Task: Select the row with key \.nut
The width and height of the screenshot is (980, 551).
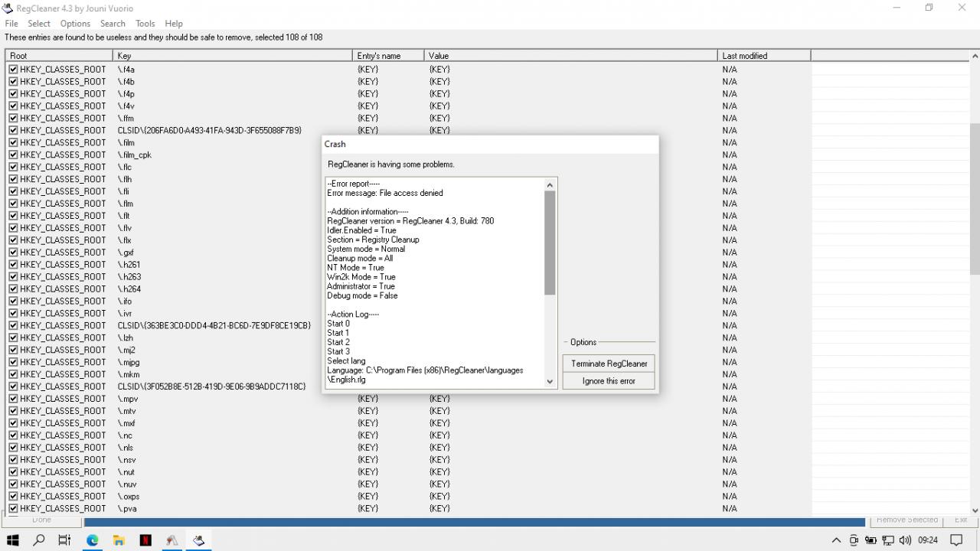Action: click(408, 472)
